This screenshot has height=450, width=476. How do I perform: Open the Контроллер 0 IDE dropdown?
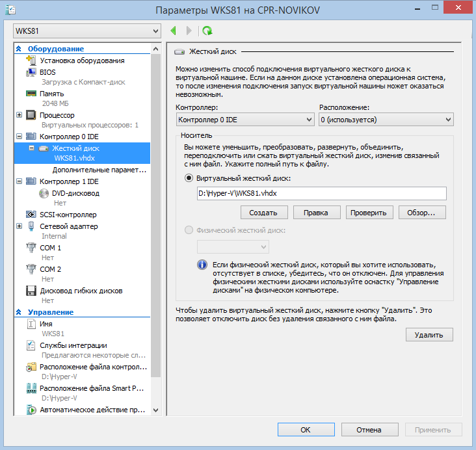pos(245,120)
